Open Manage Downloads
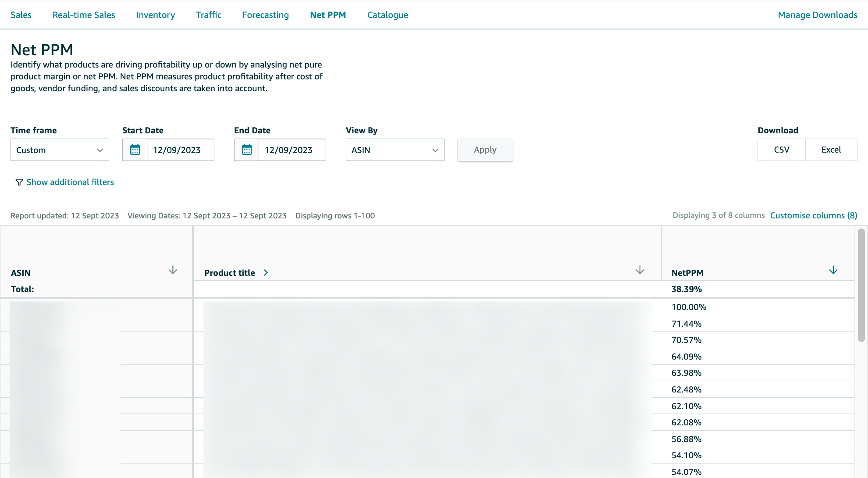The image size is (868, 478). pyautogui.click(x=817, y=14)
